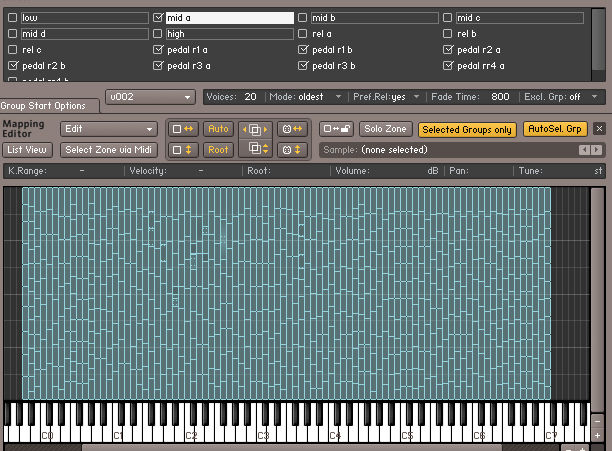Image resolution: width=612 pixels, height=451 pixels.
Task: Open the Pref.Rel: yes dropdown
Action: point(386,97)
